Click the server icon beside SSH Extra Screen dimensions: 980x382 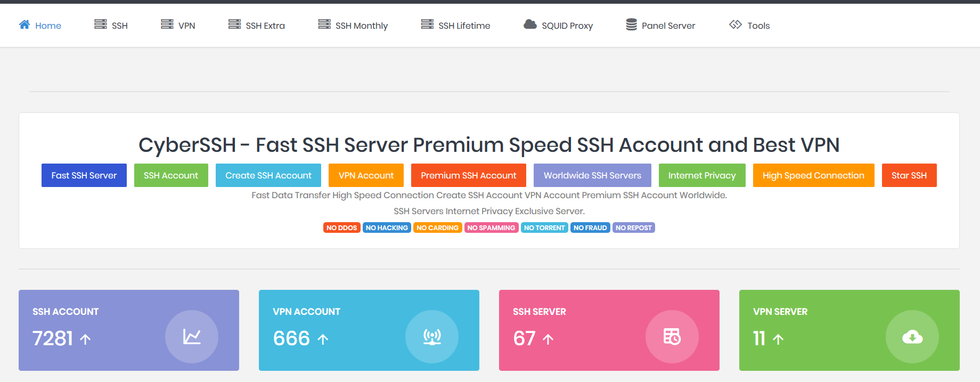pyautogui.click(x=235, y=24)
